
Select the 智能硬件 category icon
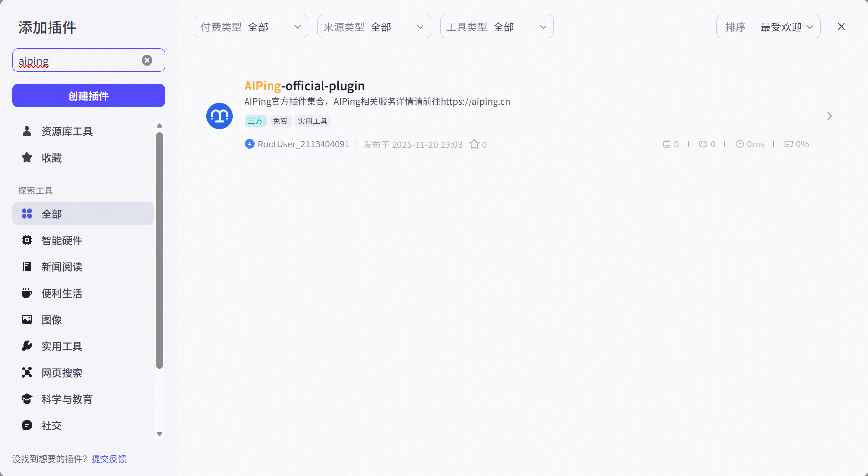(x=27, y=240)
